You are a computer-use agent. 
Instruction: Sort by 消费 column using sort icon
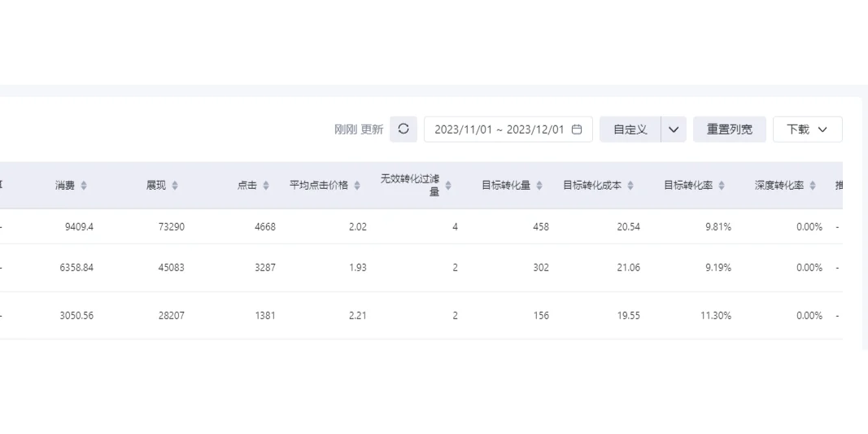[x=84, y=186]
